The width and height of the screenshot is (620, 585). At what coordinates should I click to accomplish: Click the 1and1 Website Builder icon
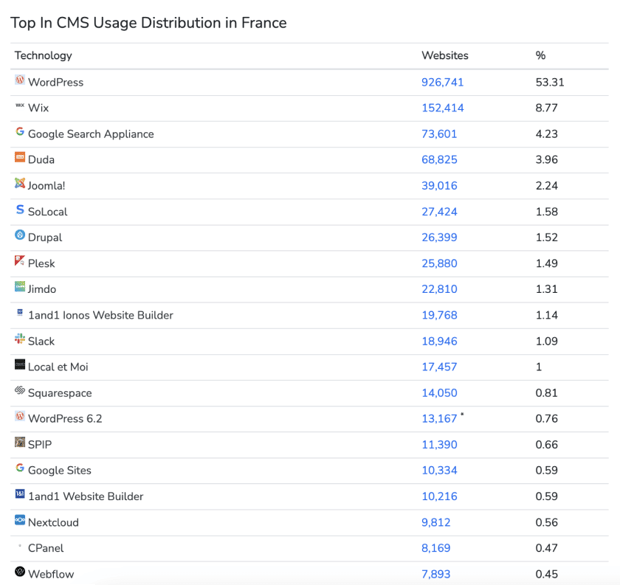(20, 494)
